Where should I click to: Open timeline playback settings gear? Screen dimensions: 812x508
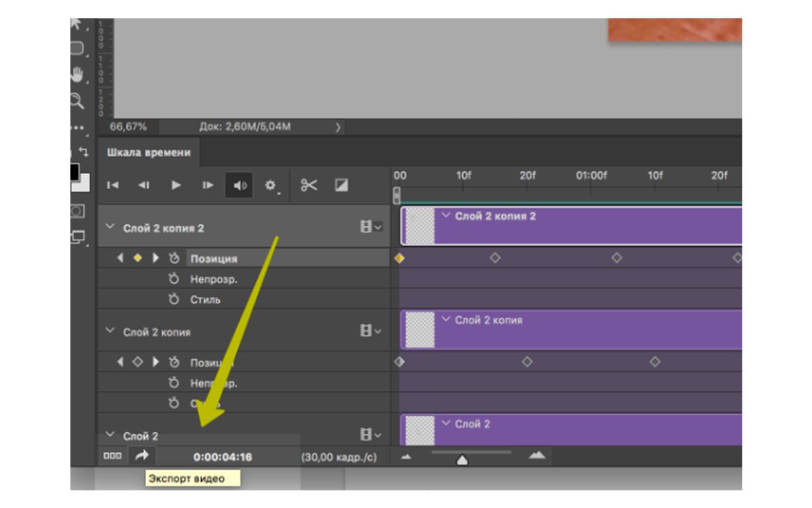pyautogui.click(x=271, y=185)
